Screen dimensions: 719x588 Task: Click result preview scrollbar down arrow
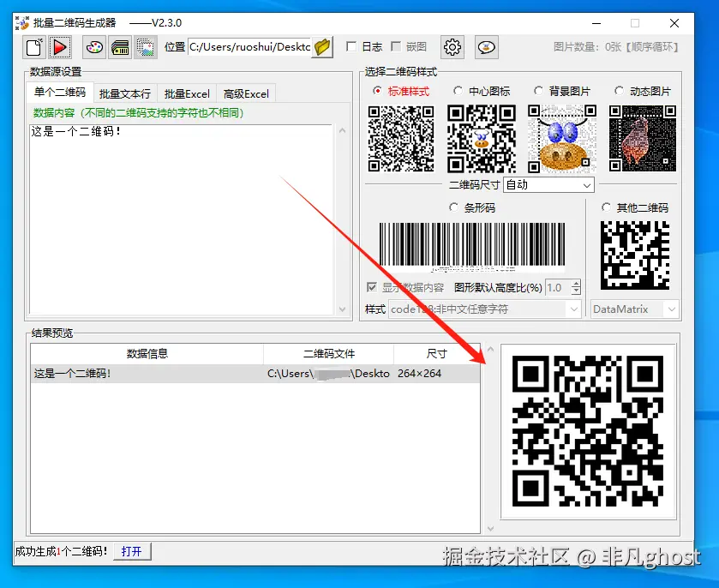click(x=490, y=528)
